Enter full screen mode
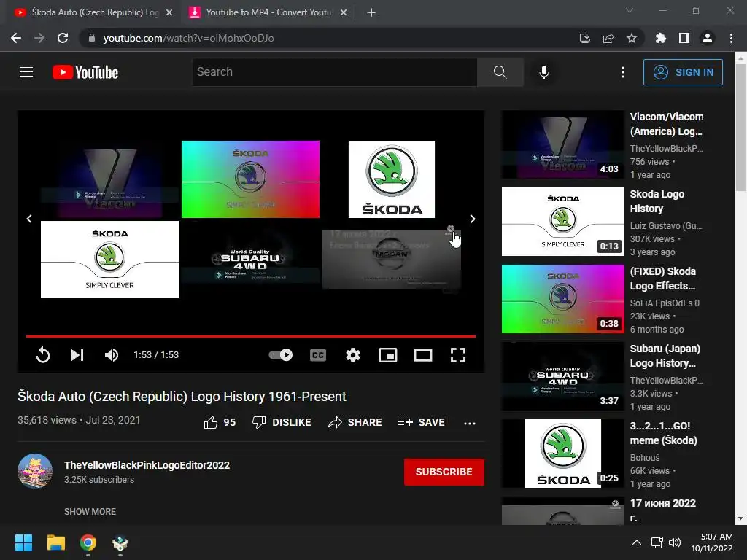 [x=458, y=355]
